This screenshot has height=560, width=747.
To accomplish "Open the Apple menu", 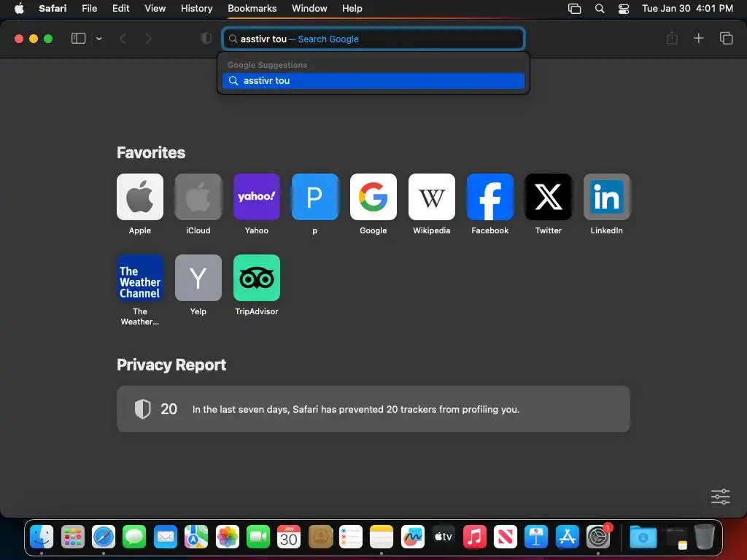I will point(19,8).
